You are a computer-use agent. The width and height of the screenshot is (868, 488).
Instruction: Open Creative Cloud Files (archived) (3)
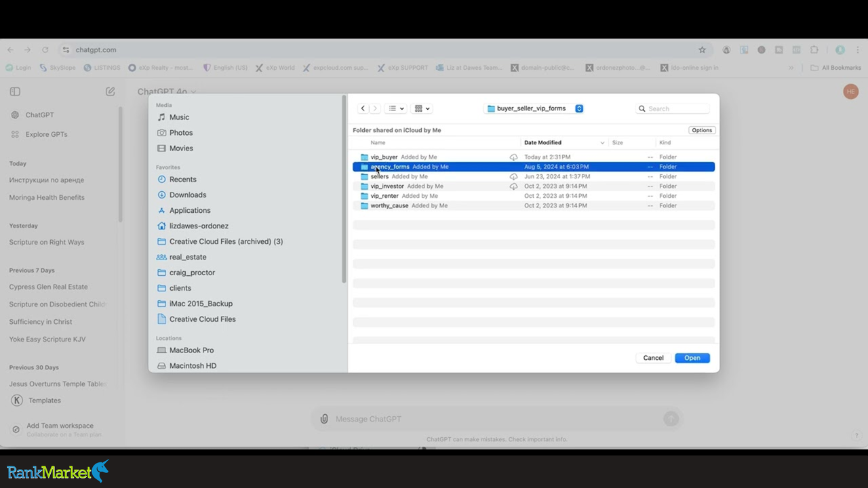pos(220,242)
